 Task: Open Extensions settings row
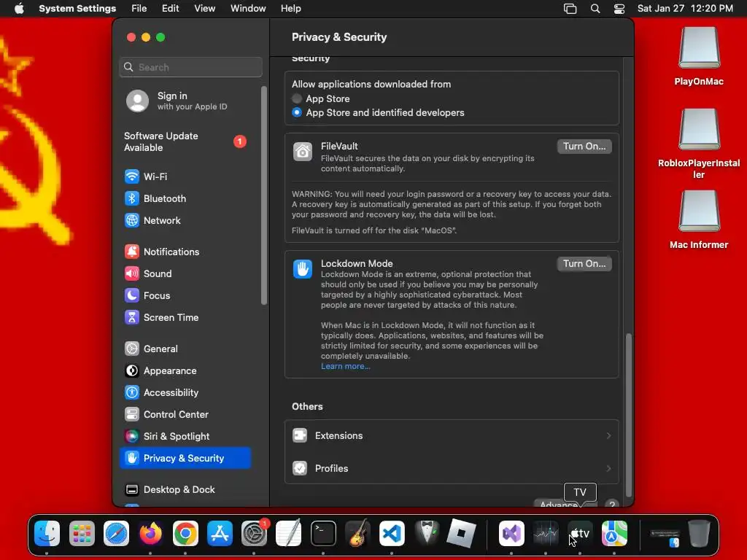tap(452, 436)
